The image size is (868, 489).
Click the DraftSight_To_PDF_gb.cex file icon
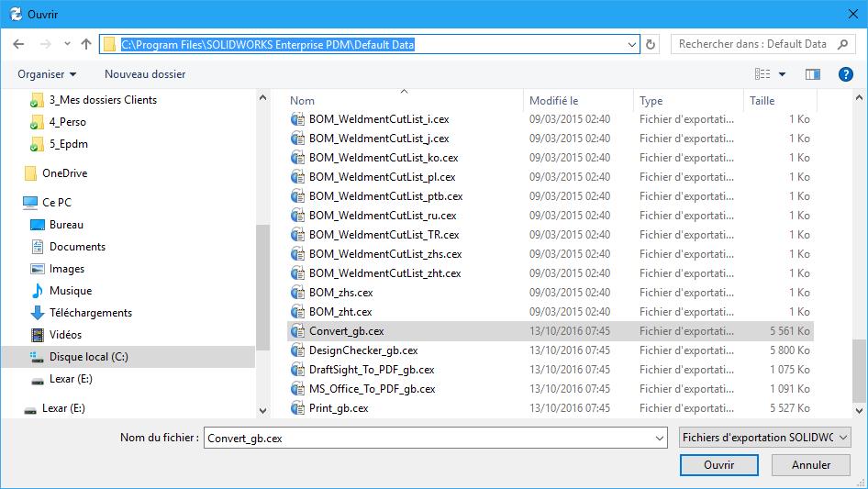click(x=297, y=370)
